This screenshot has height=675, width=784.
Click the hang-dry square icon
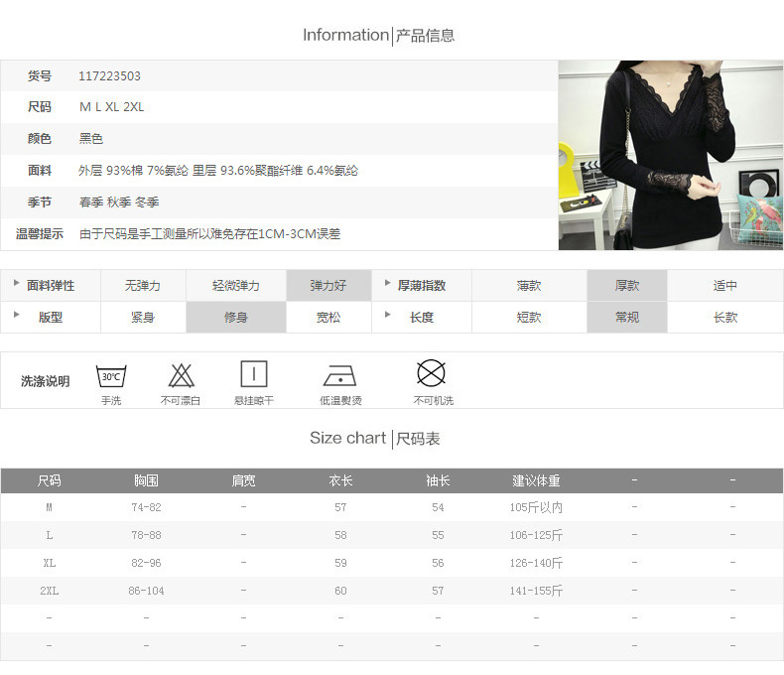point(254,374)
